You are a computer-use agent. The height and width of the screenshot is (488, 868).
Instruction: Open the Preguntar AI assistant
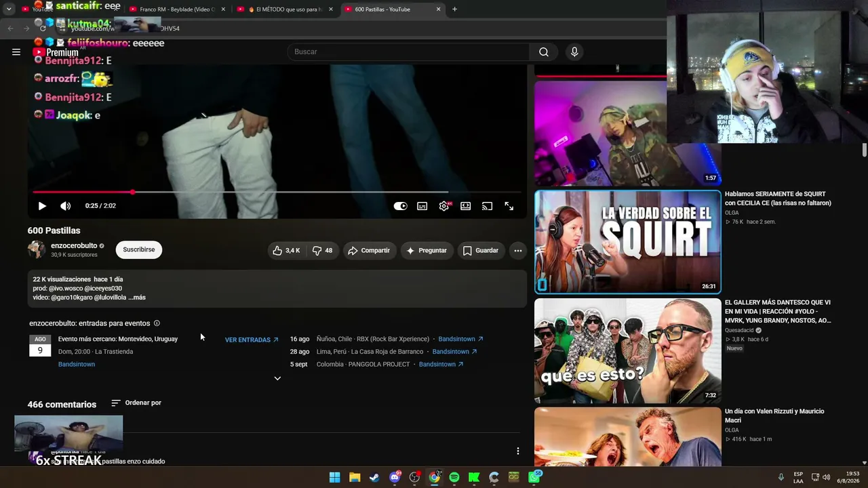(x=427, y=251)
